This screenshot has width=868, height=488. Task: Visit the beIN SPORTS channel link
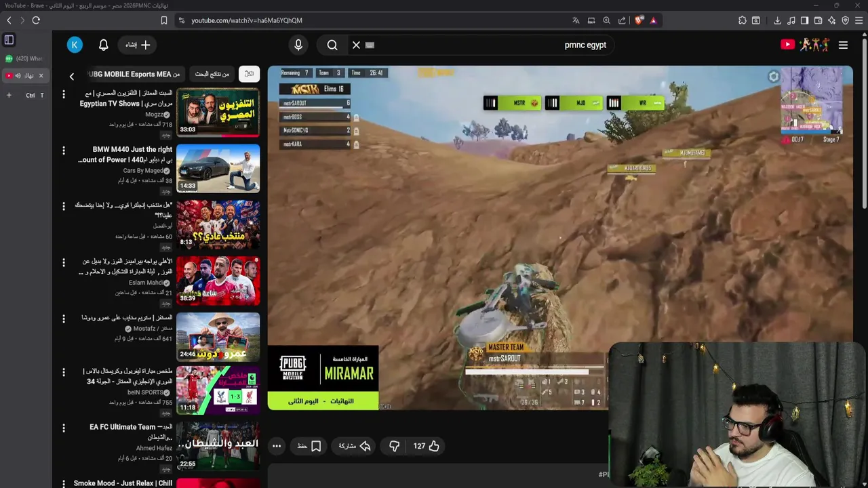tap(145, 392)
